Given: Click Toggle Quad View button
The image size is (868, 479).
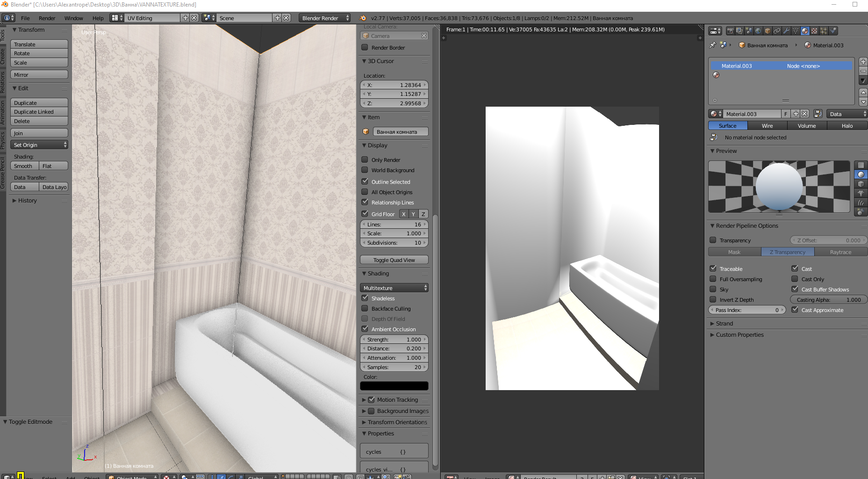Looking at the screenshot, I should (x=394, y=260).
